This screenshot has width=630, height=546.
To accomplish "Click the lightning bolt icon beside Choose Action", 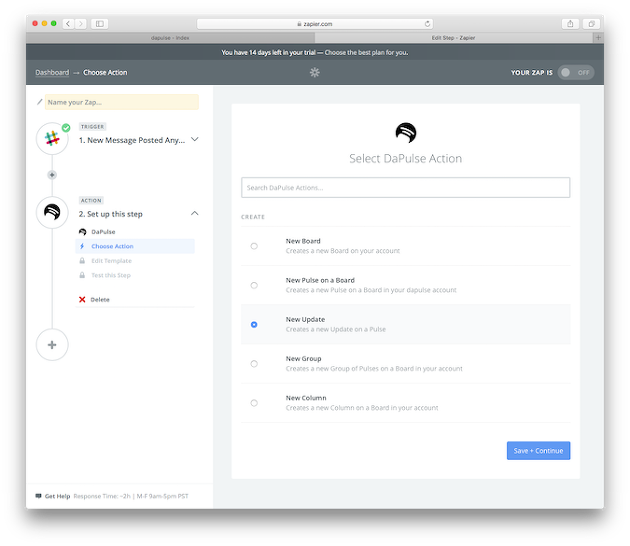I will click(x=82, y=246).
